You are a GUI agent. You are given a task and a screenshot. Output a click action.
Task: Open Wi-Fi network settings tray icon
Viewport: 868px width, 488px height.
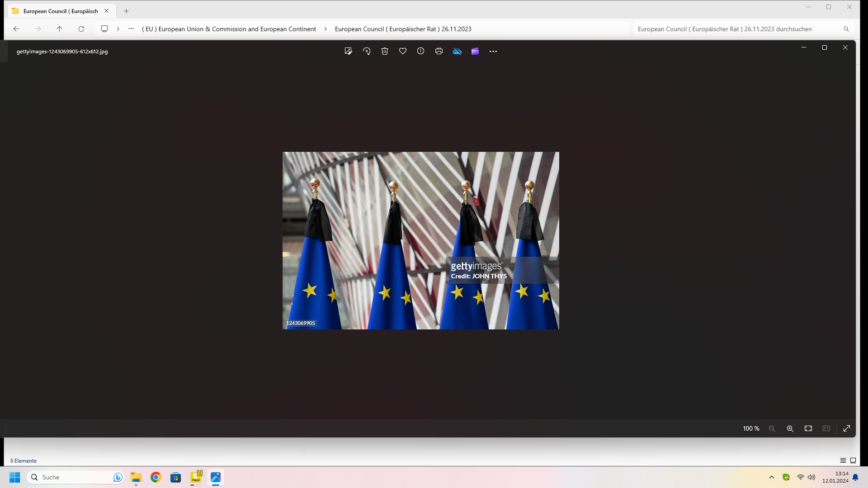(801, 478)
